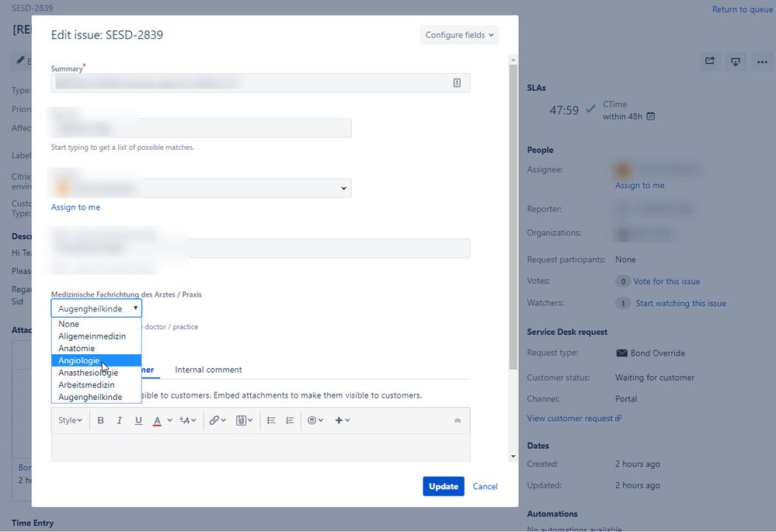Collapse the editor toolbar chevrons

(458, 421)
